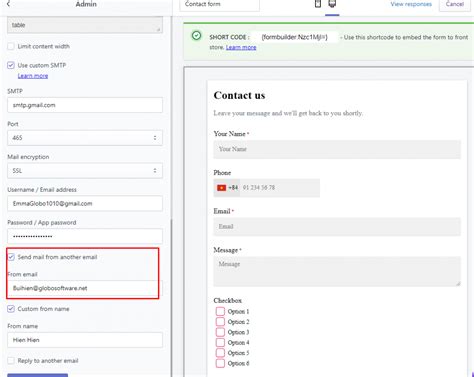Uncheck Custom from name checkbox
Viewport: 474px width, 377px height.
[x=11, y=309]
